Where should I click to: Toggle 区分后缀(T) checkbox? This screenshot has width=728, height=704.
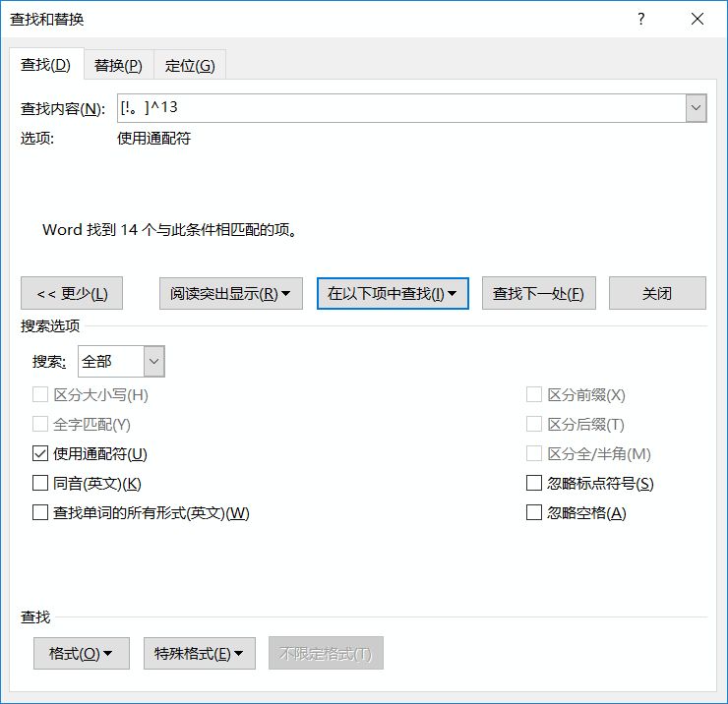click(534, 424)
